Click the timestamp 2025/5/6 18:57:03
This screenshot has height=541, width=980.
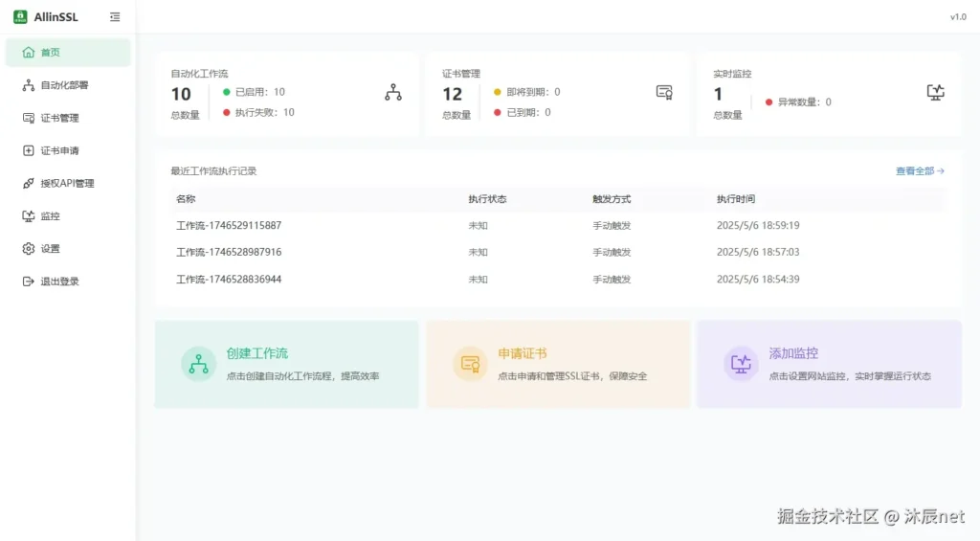(x=758, y=252)
